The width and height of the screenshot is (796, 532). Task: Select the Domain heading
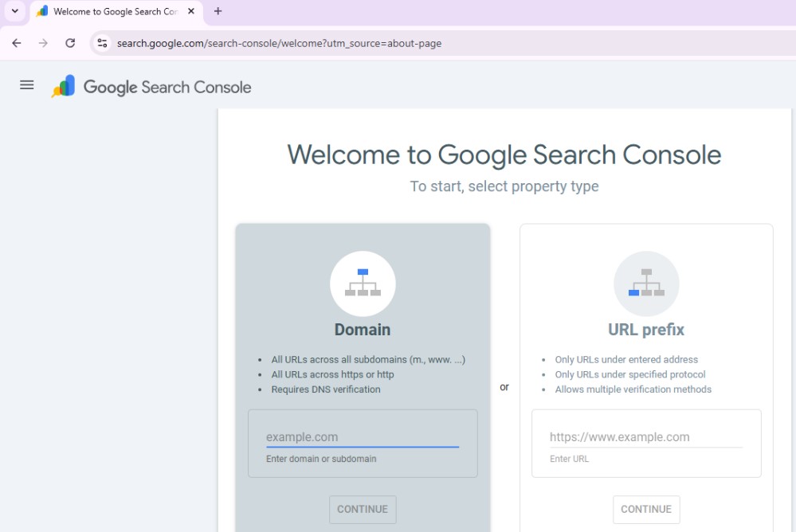point(363,330)
